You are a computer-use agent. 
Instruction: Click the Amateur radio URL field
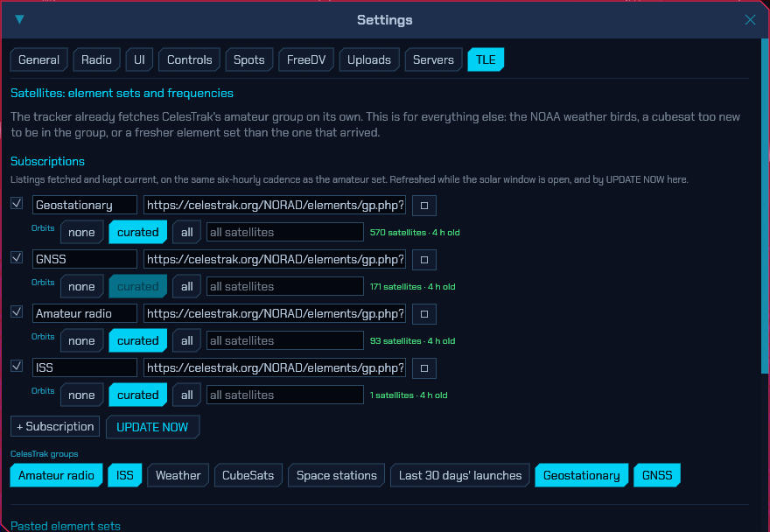coord(275,314)
